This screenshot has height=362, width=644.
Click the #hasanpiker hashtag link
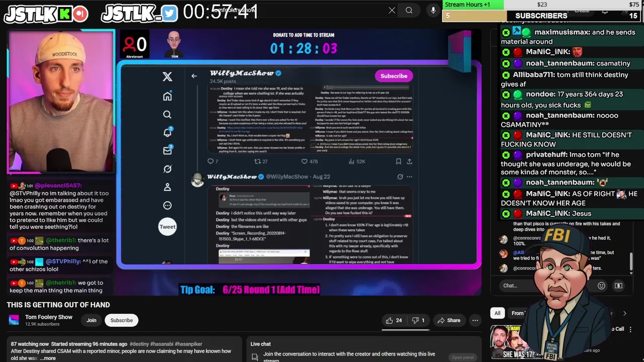pyautogui.click(x=189, y=344)
